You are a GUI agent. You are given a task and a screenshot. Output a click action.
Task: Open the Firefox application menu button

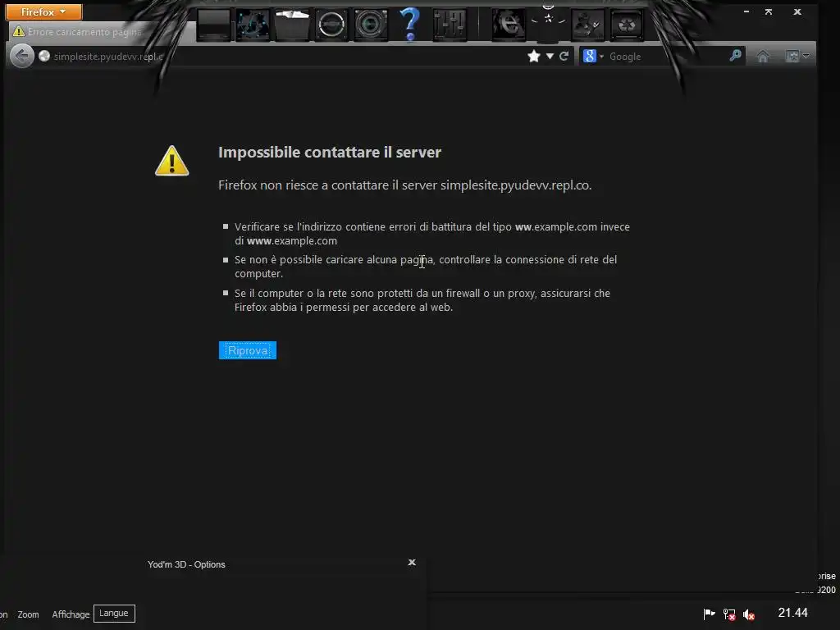[x=43, y=11]
